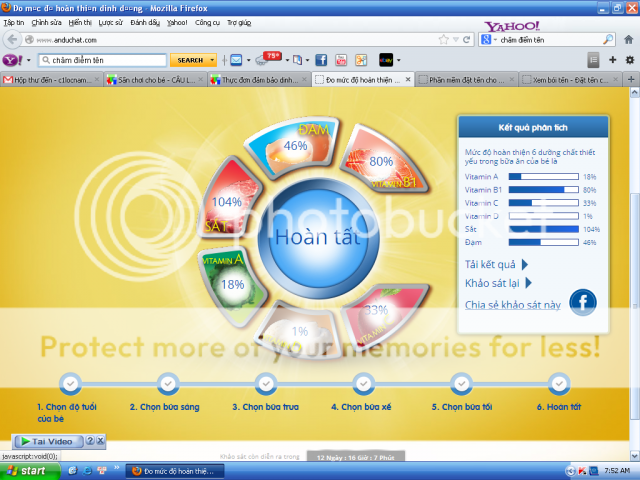Click the Facebook share icon
The image size is (640, 480).
coord(583,301)
